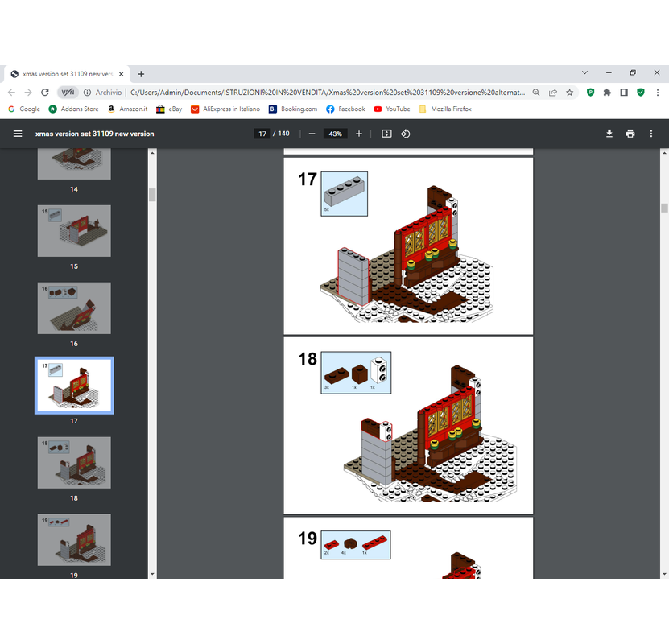669x644 pixels.
Task: Go back to previous page
Action: click(x=11, y=93)
